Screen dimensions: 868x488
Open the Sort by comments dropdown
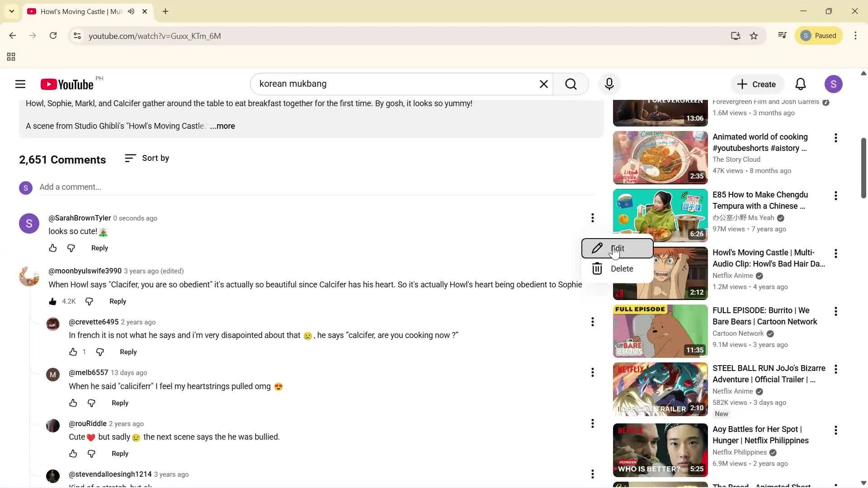[x=147, y=158]
